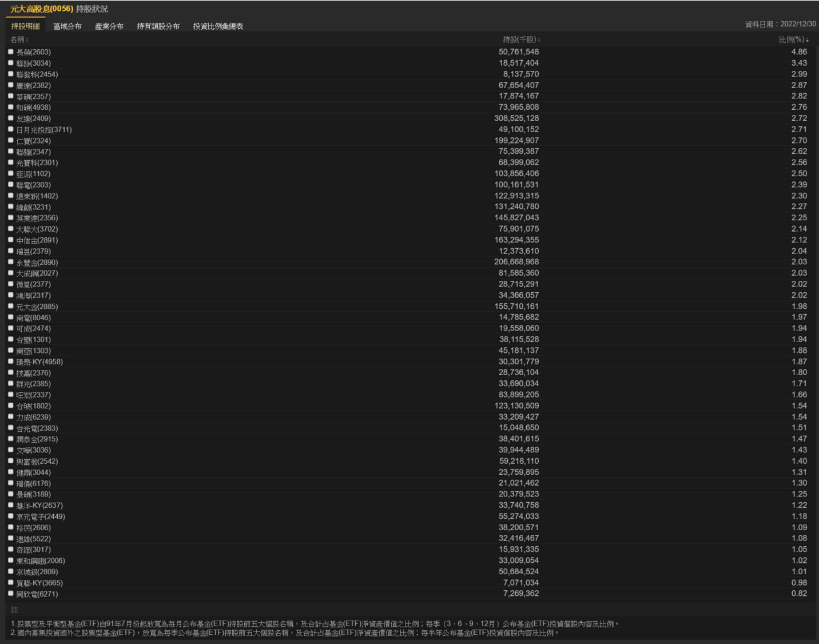
Task: Open the 永豐金(2890) entry
Action: point(37,263)
